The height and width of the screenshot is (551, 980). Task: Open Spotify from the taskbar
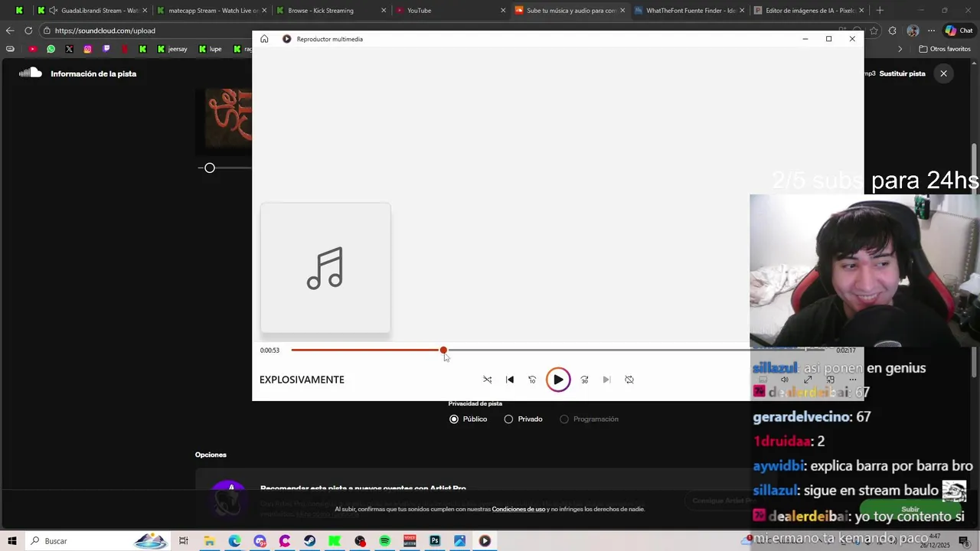coord(384,541)
